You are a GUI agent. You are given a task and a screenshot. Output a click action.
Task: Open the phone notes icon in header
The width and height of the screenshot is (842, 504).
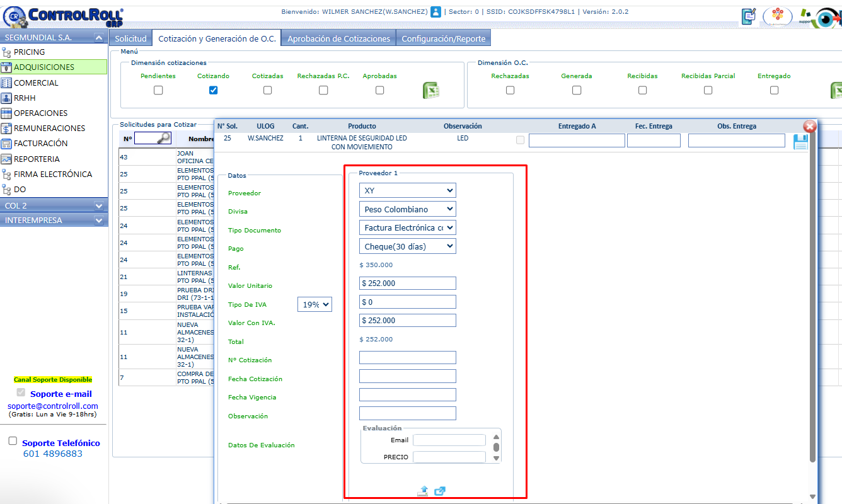pos(749,16)
